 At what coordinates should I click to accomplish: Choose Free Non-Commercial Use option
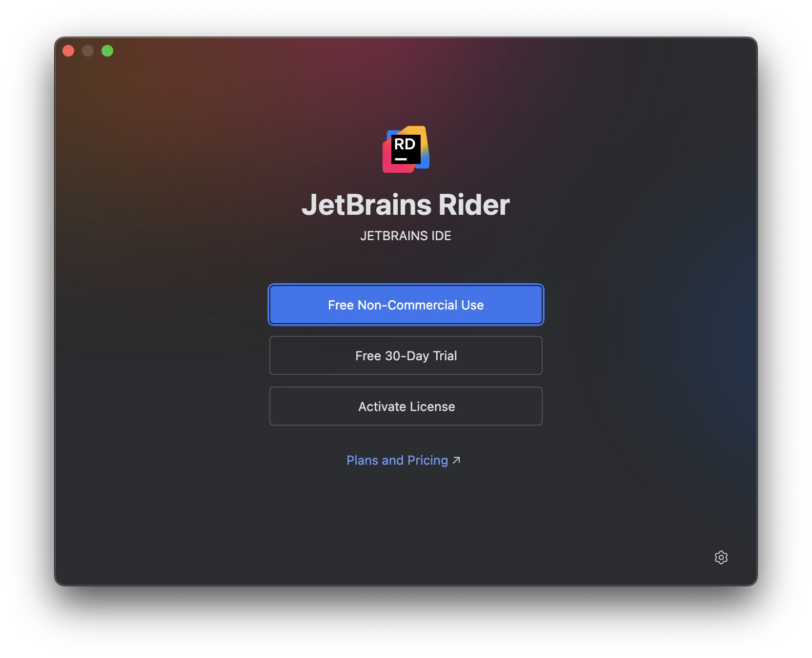[x=406, y=305]
